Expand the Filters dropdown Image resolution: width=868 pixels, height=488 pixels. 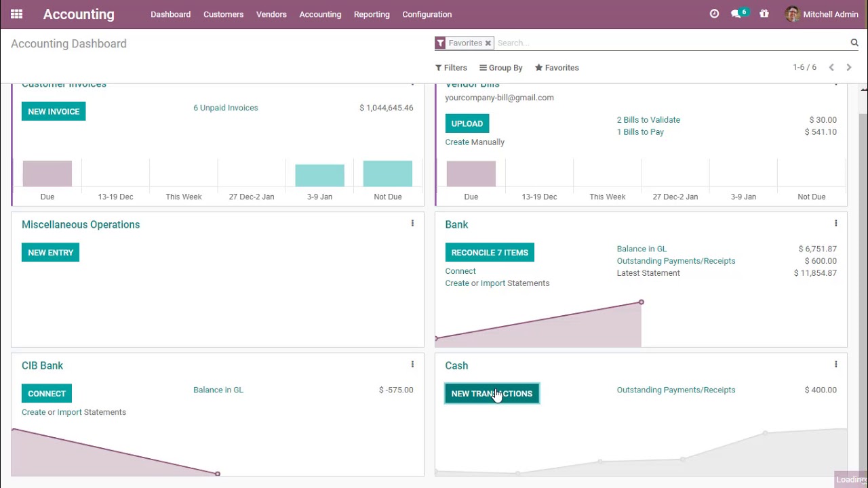point(451,68)
